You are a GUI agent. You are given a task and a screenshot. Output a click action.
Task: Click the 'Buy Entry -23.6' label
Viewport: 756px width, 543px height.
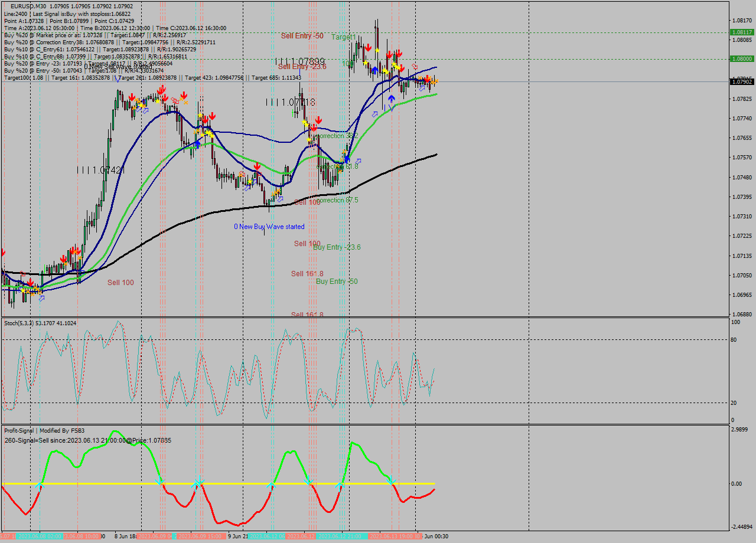[337, 247]
